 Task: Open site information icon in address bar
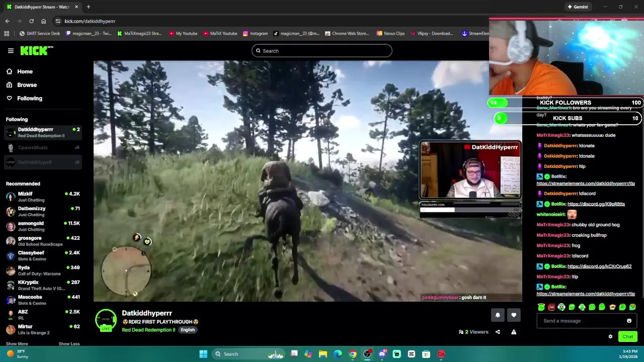(x=58, y=21)
